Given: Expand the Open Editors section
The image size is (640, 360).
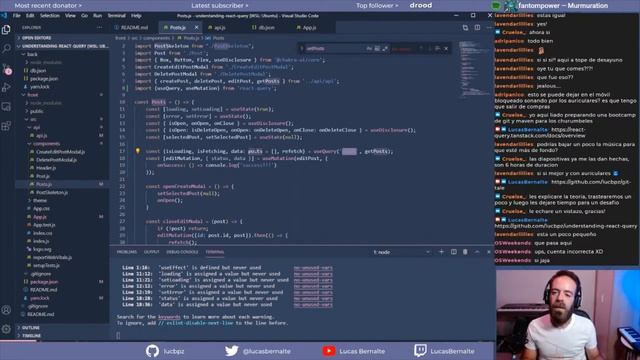Looking at the screenshot, I should 62,38.
